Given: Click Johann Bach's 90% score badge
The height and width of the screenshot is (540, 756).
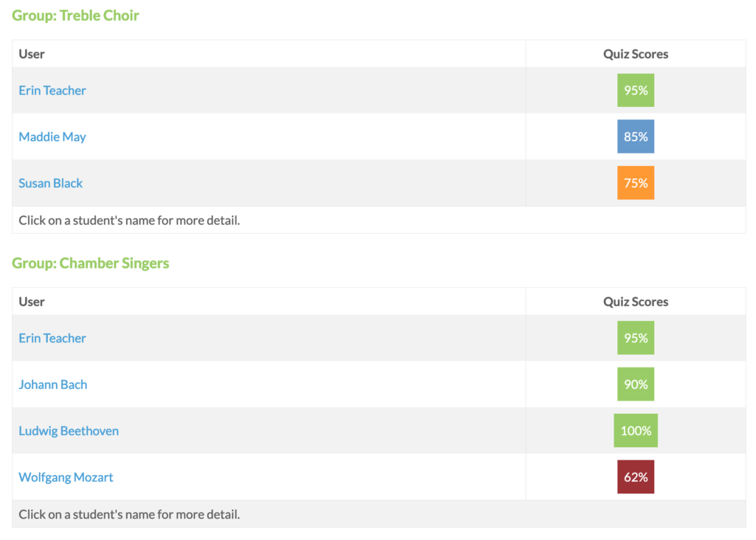Looking at the screenshot, I should pos(636,384).
